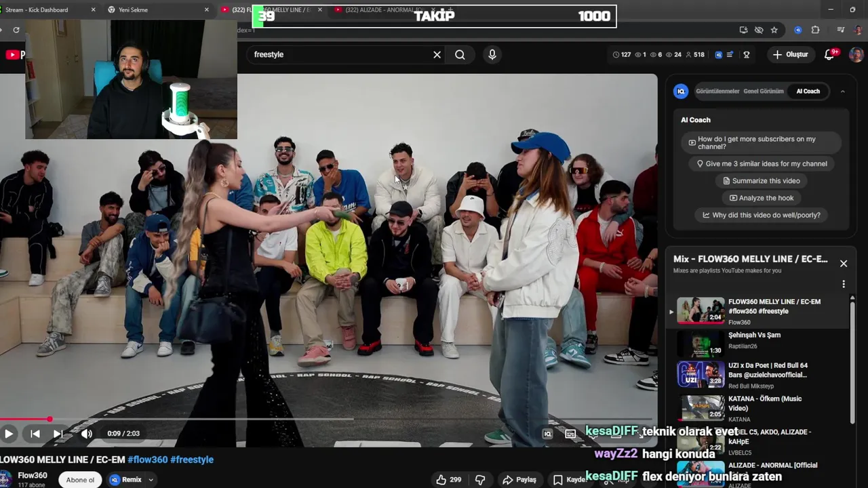Mute the video volume
Image resolution: width=868 pixels, height=488 pixels.
(87, 434)
